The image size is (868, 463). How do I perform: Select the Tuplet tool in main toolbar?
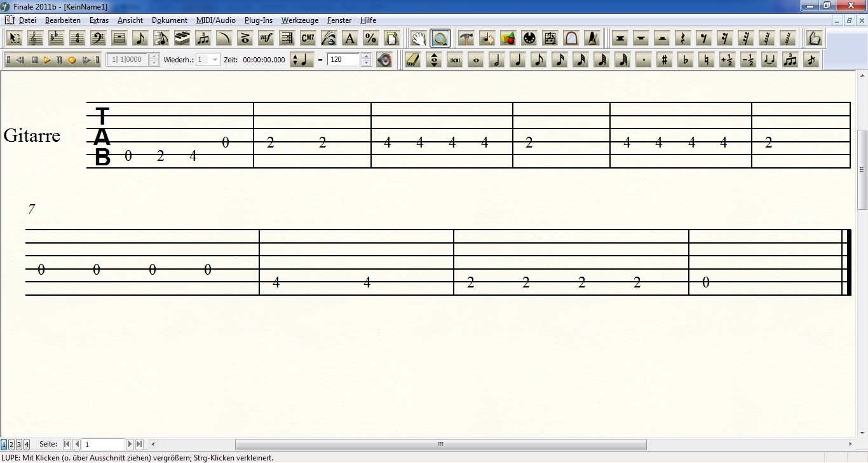[x=203, y=38]
